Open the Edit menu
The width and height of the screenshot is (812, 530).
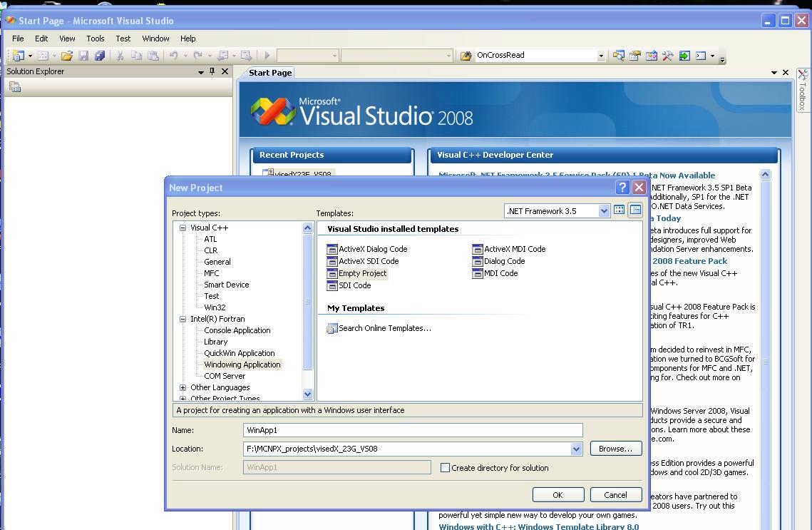[41, 39]
